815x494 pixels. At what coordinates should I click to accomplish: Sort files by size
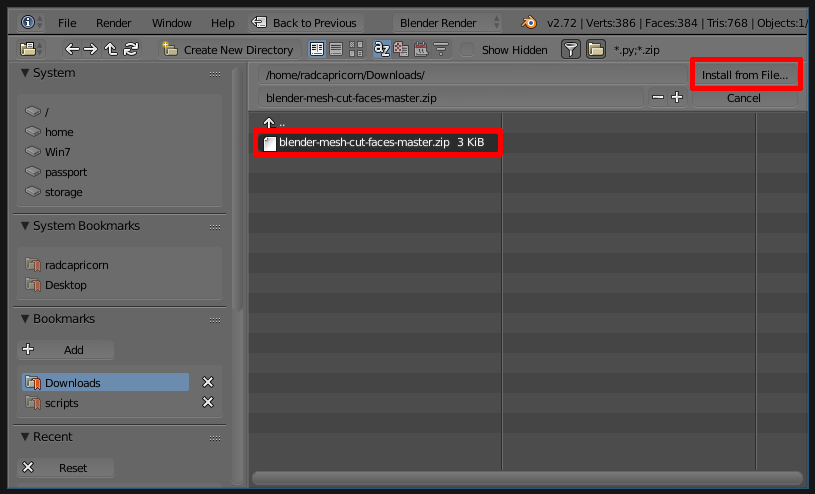[x=441, y=49]
